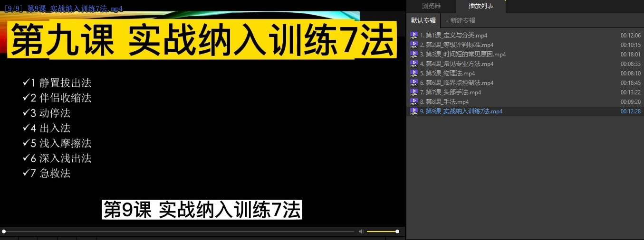Click the video title text at top-left
Image resolution: width=644 pixels, height=240 pixels.
coord(63,9)
